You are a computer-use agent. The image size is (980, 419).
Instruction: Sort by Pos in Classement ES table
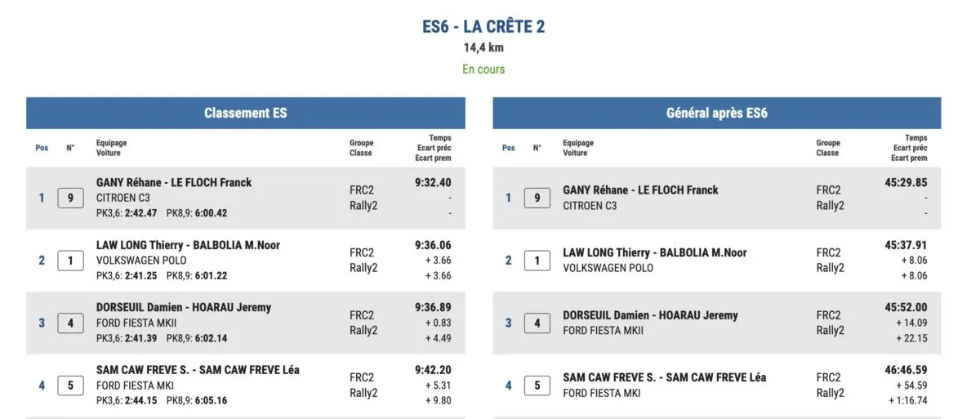tap(42, 148)
